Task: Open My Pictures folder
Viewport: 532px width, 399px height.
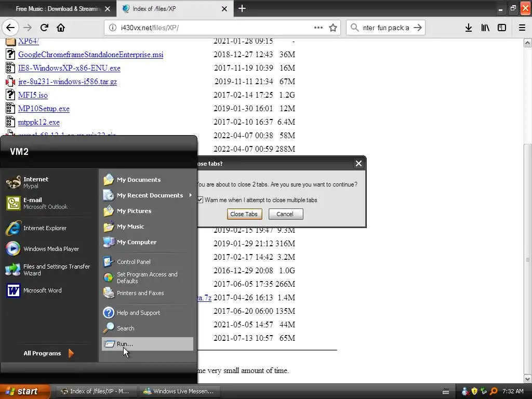Action: click(148, 211)
